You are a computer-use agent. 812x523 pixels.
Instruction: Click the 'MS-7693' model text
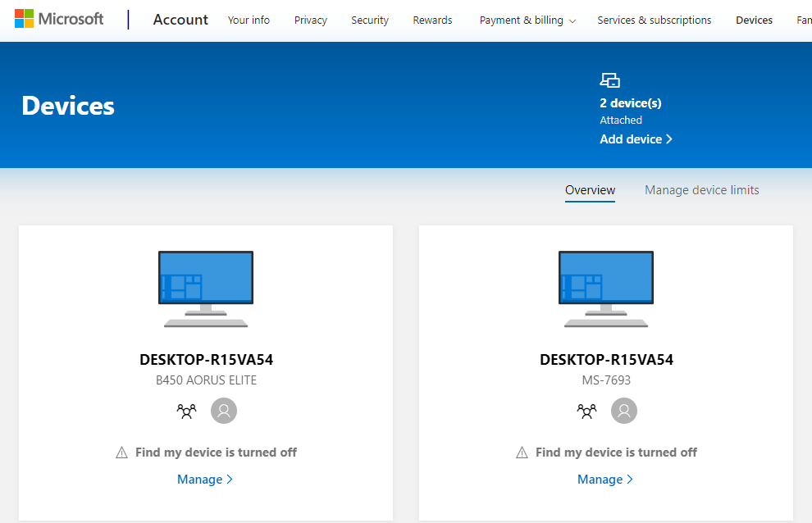point(606,380)
